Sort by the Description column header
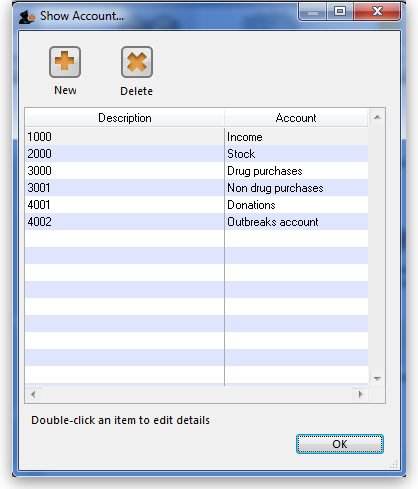The width and height of the screenshot is (418, 489). coord(124,118)
